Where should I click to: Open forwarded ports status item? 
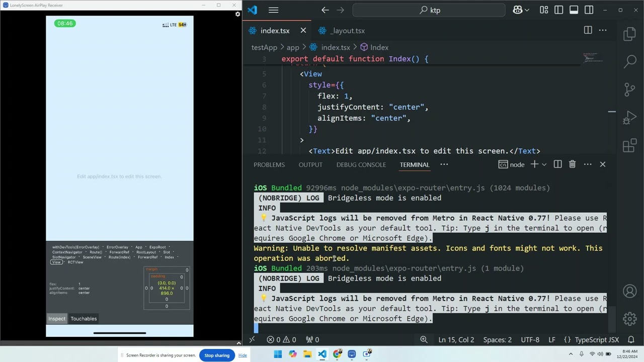point(312,340)
